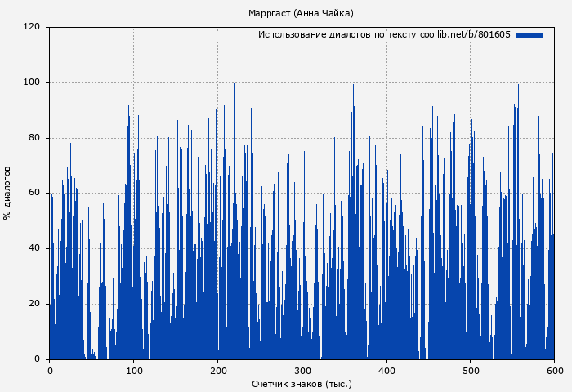Image resolution: width=572 pixels, height=392 pixels.
Task: Select the 20 tick on vertical axis
Action: pos(34,304)
